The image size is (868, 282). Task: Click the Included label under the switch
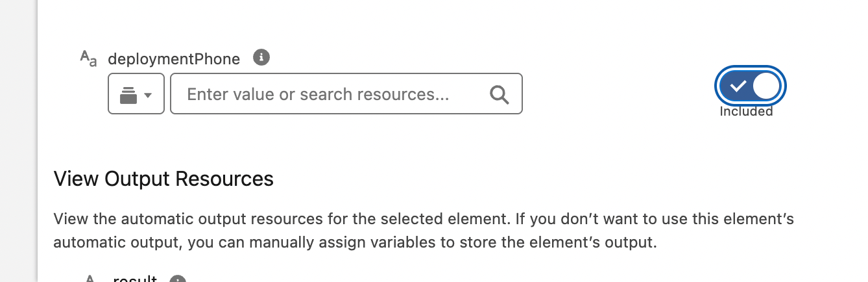(x=746, y=112)
